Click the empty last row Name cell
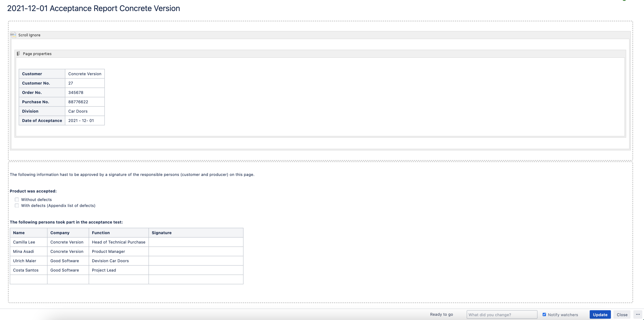Screen dimensions: 644x320 coord(28,279)
